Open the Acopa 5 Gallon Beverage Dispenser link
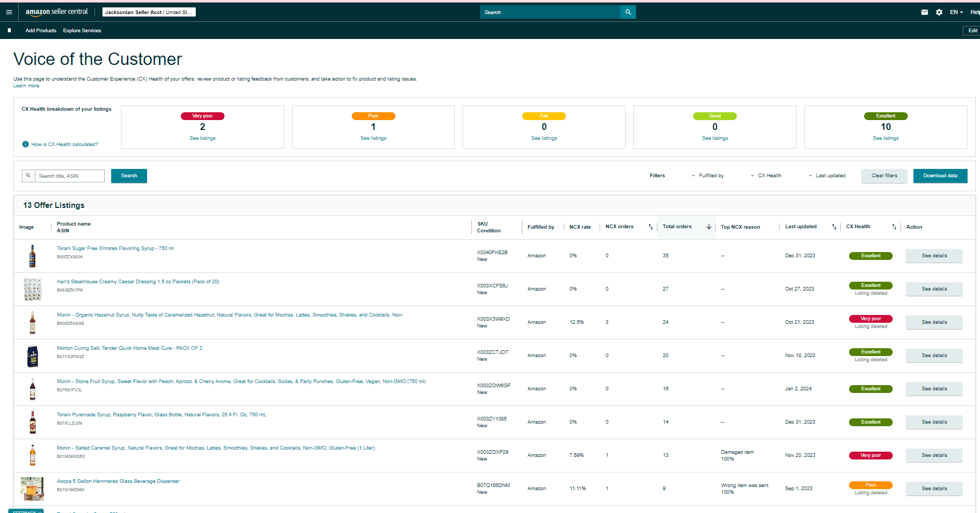Viewport: 980px width, 513px height. click(118, 481)
